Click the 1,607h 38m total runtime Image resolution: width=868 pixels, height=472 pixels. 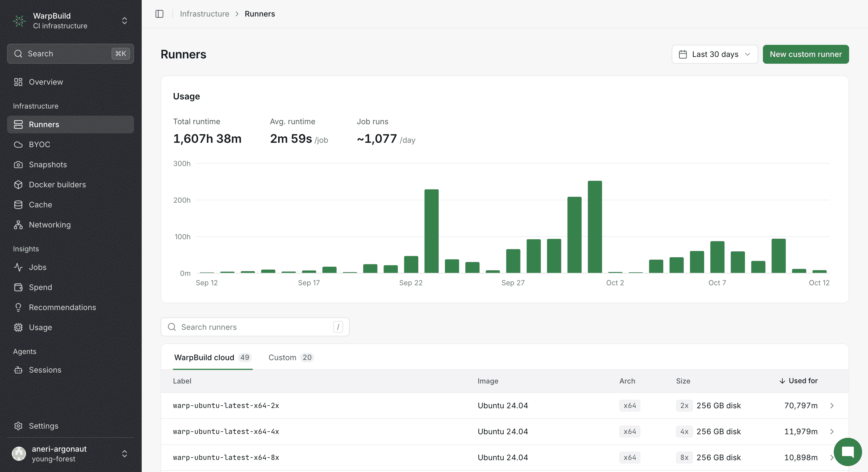207,138
